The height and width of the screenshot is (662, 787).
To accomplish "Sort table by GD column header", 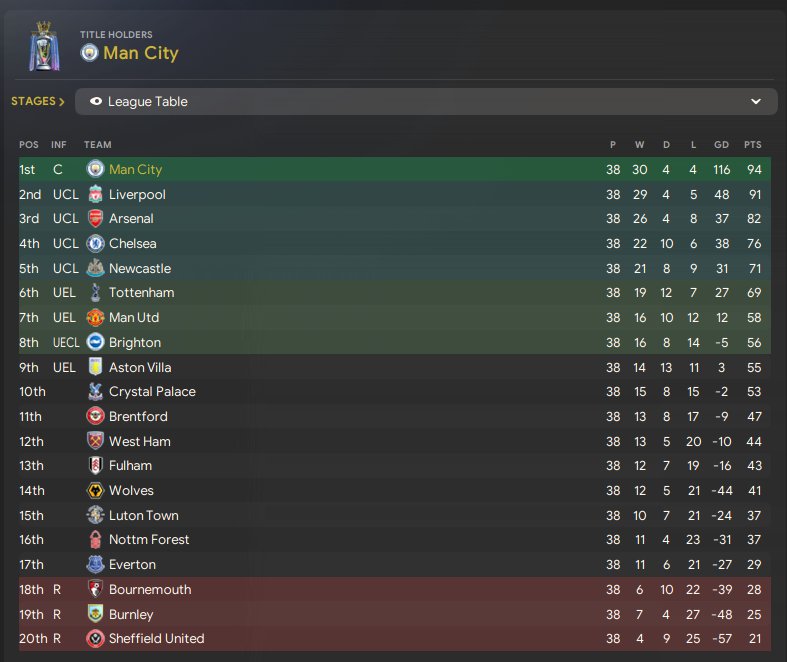I will pyautogui.click(x=720, y=145).
